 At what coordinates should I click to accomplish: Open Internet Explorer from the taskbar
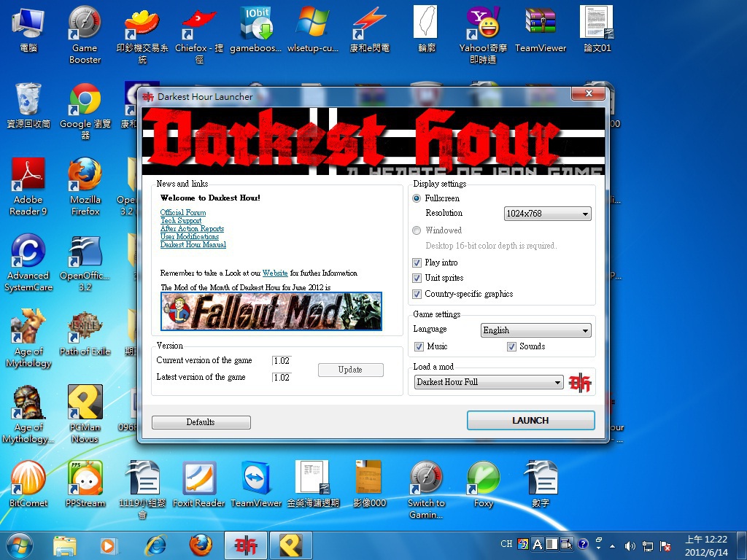155,545
